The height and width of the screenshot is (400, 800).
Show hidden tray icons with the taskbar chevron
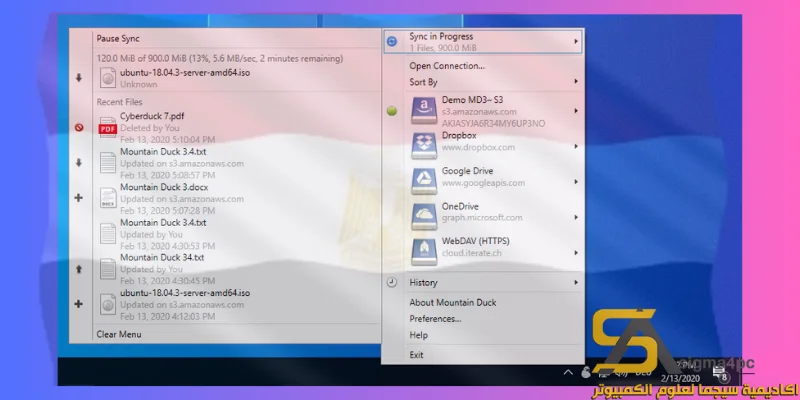[568, 372]
